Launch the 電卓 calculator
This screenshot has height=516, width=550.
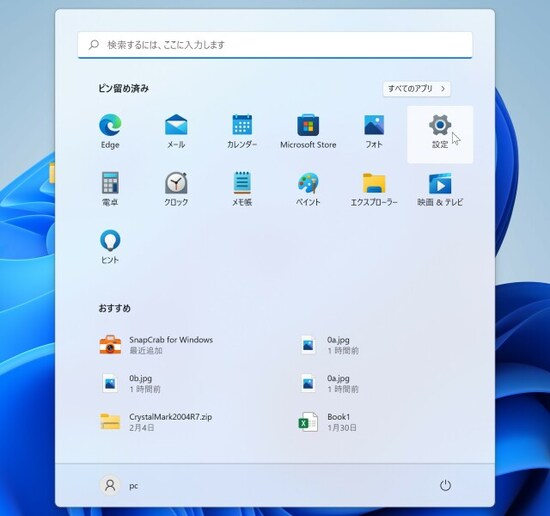point(110,189)
